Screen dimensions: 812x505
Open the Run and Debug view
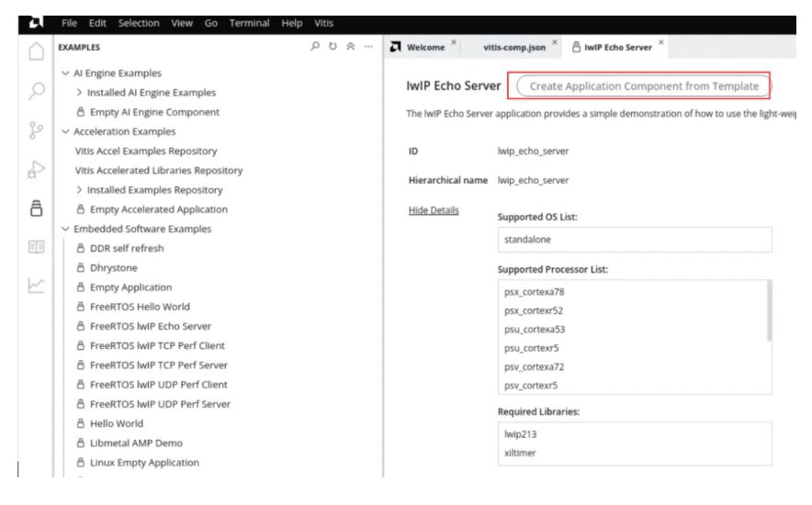36,169
